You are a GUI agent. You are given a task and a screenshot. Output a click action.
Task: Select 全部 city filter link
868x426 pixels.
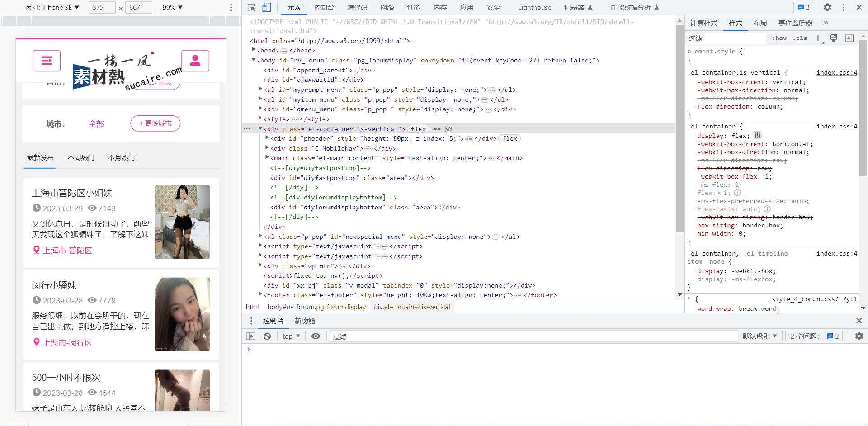point(96,124)
